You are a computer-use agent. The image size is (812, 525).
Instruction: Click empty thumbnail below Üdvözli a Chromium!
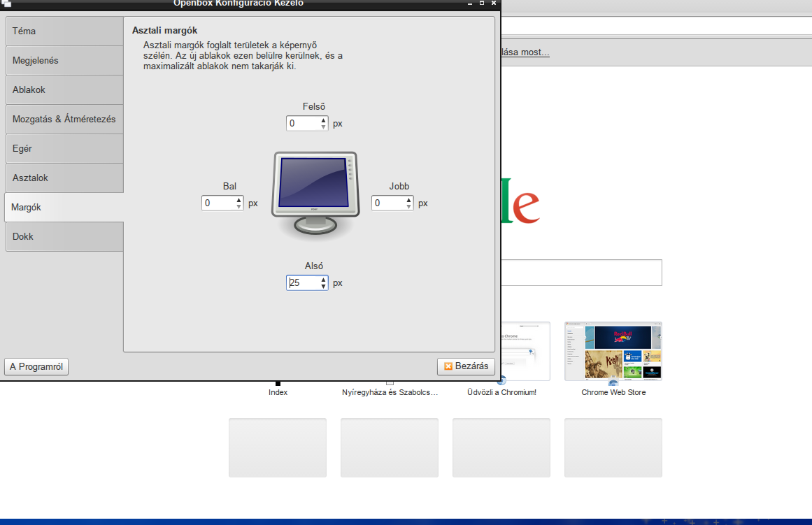click(x=501, y=448)
